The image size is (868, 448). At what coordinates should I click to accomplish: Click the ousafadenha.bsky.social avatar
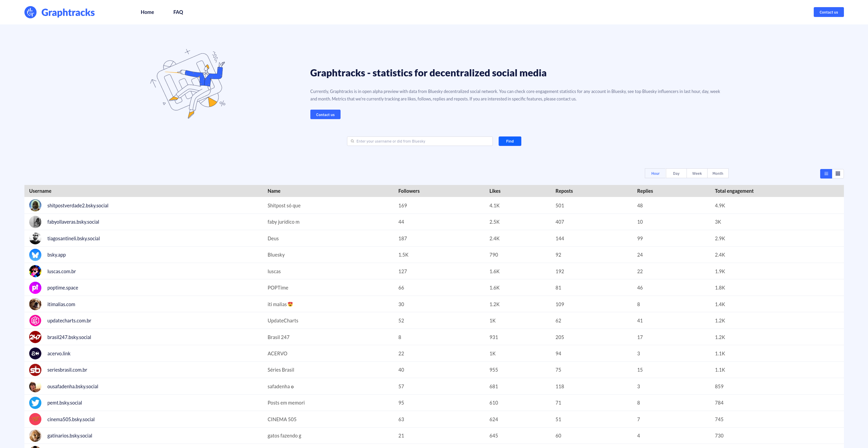(35, 387)
